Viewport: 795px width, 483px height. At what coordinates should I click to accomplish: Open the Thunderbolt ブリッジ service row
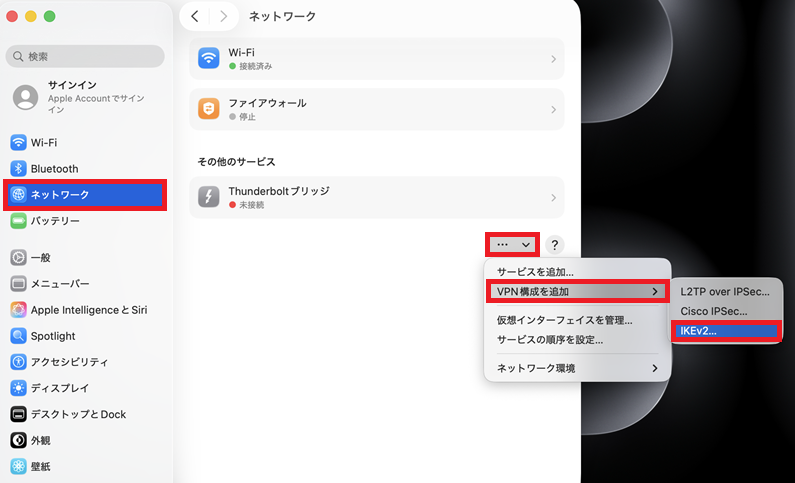(376, 197)
